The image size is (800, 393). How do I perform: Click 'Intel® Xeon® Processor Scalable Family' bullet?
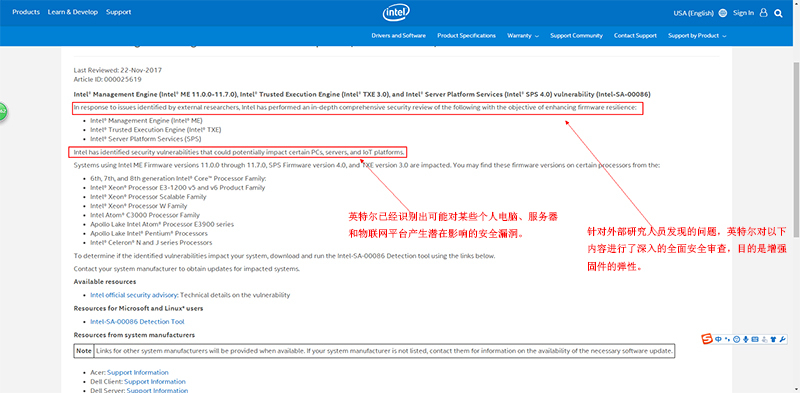pos(148,197)
